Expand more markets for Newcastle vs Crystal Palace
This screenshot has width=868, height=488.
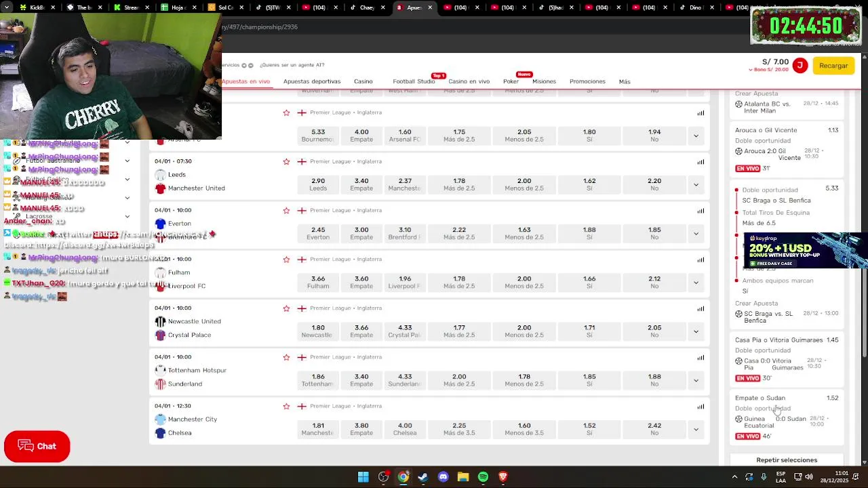696,331
